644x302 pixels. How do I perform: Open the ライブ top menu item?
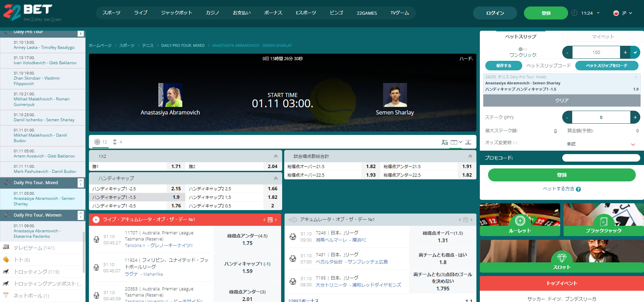pos(141,13)
